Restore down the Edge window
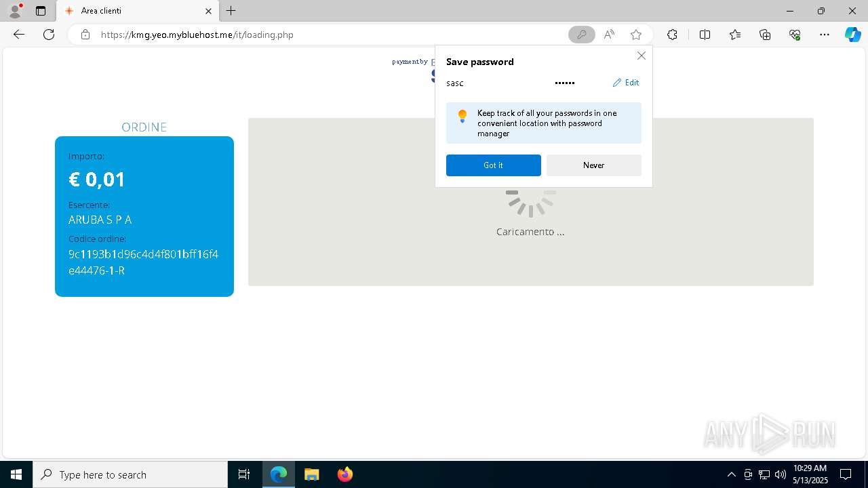 point(821,11)
